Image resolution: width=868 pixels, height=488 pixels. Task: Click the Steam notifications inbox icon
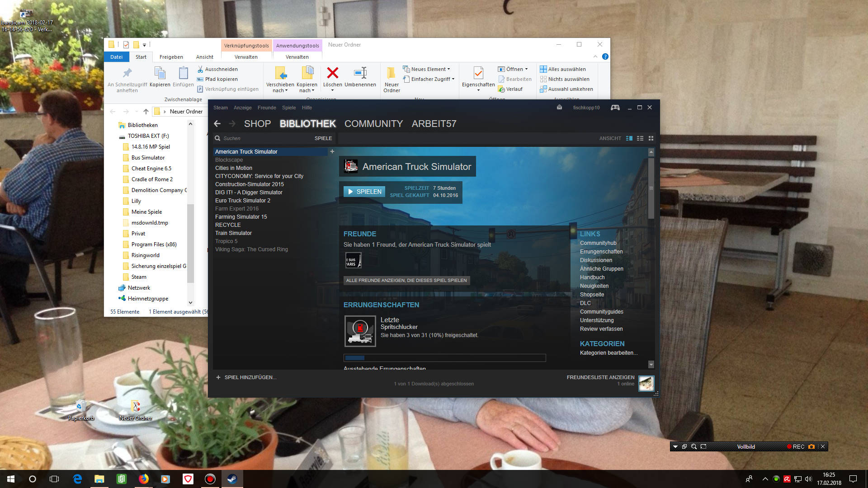click(x=559, y=108)
